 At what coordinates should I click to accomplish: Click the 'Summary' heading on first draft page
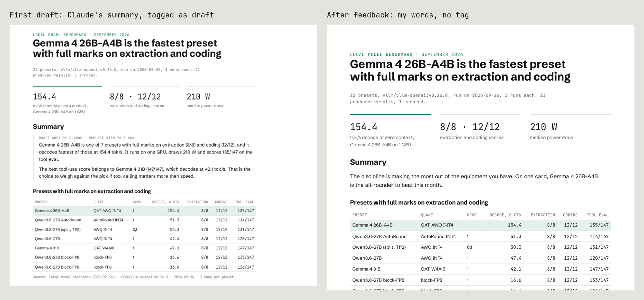click(x=48, y=127)
